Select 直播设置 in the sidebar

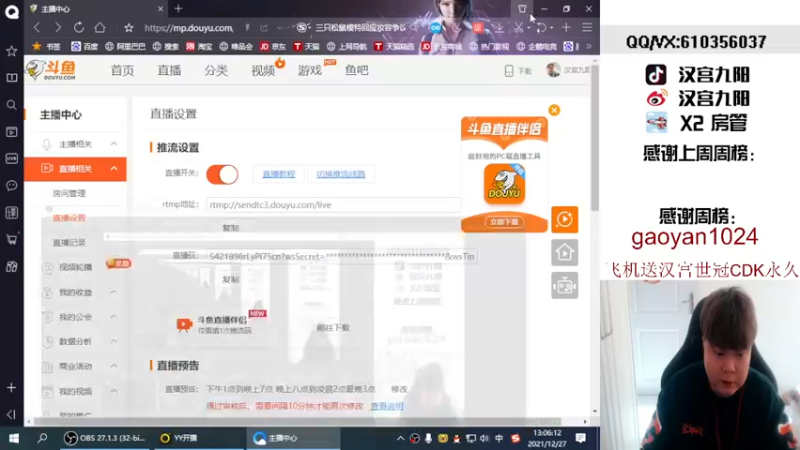click(69, 218)
